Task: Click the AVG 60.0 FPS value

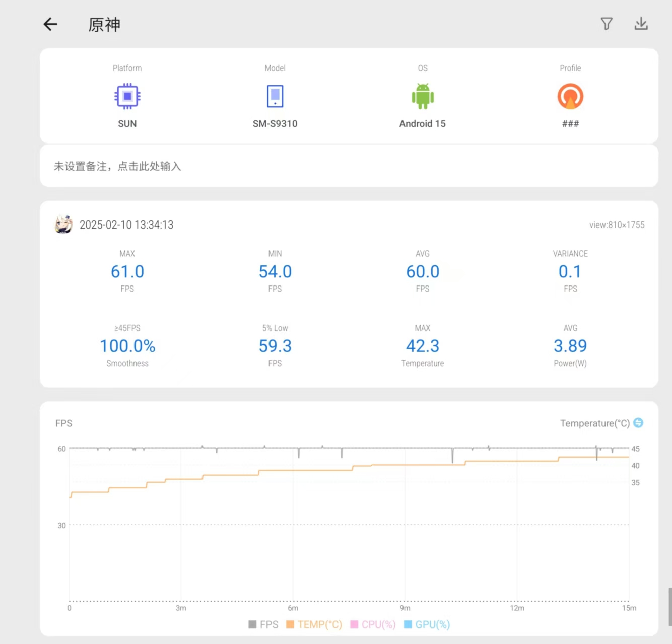Action: point(423,271)
